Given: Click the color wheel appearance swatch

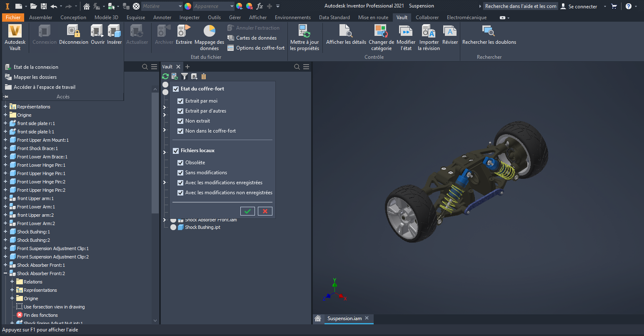Looking at the screenshot, I should pos(188,6).
